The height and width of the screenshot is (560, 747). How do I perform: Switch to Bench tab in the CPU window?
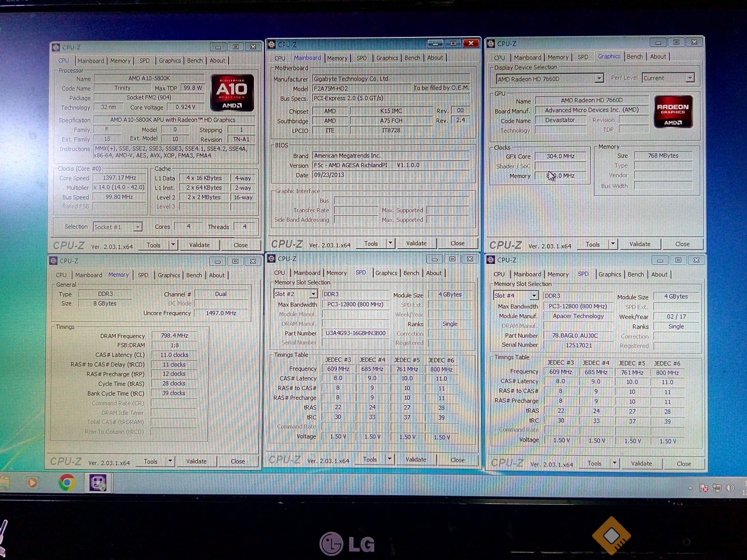pos(195,61)
